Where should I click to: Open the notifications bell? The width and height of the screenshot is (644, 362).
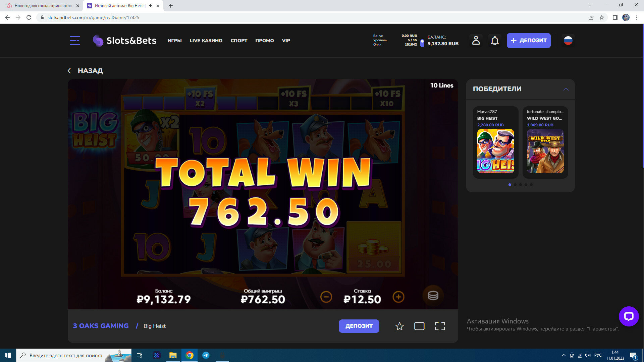pyautogui.click(x=495, y=41)
